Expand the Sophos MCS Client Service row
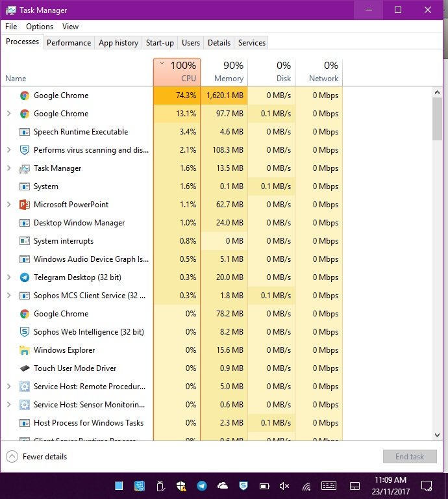This screenshot has width=448, height=499. pyautogui.click(x=9, y=296)
